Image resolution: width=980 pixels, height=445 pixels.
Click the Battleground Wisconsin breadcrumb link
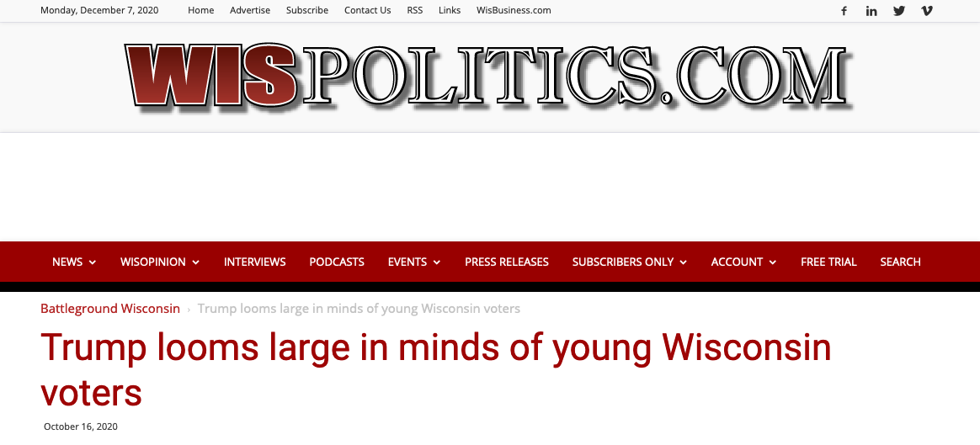click(110, 309)
